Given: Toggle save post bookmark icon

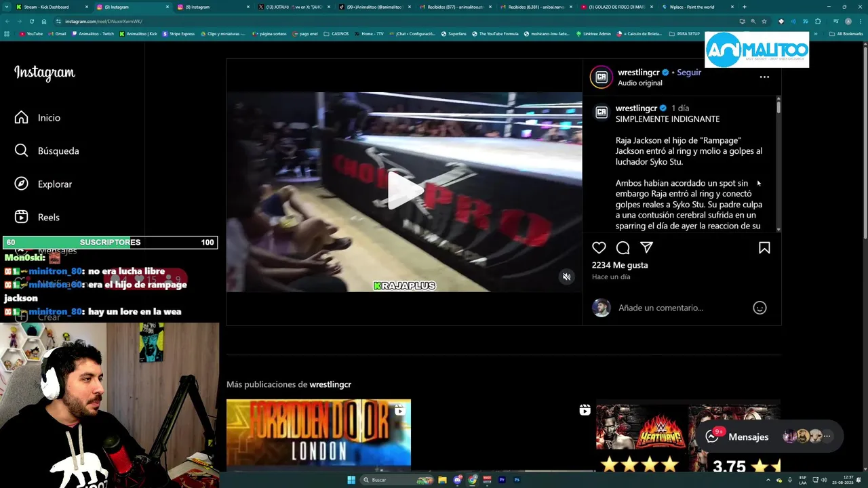Looking at the screenshot, I should point(764,248).
